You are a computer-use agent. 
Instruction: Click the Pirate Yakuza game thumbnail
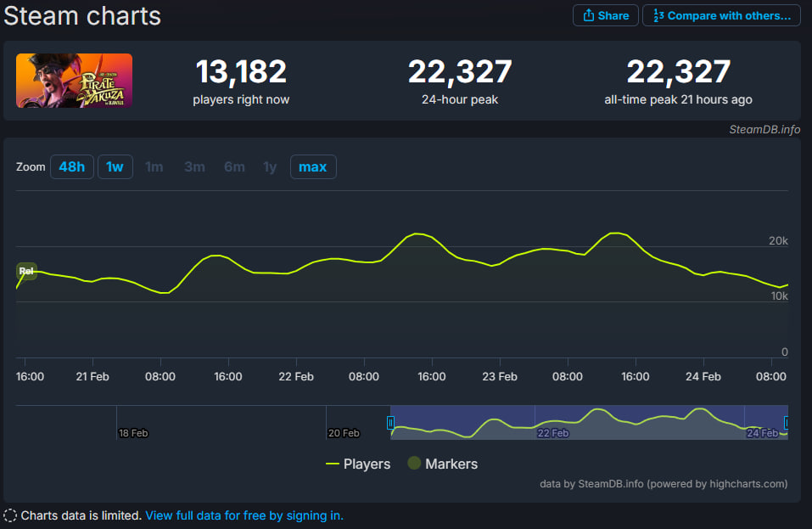(74, 81)
